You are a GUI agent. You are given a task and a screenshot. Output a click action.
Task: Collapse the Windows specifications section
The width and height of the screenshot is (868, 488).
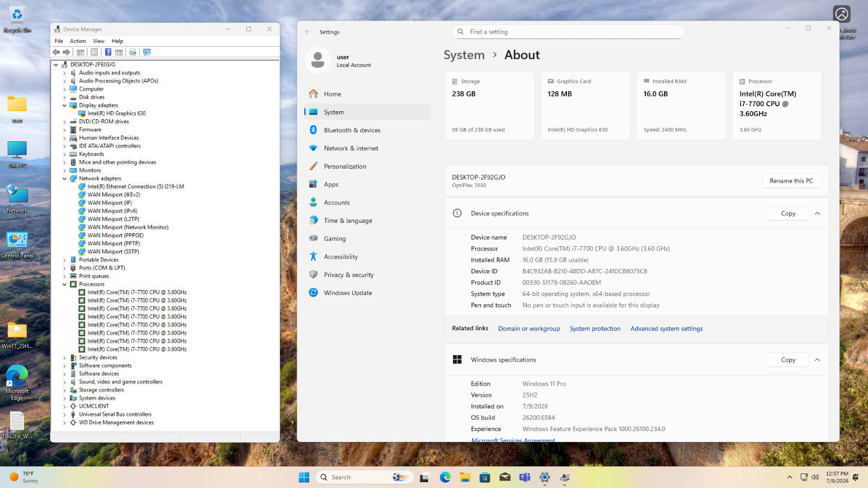coord(817,360)
